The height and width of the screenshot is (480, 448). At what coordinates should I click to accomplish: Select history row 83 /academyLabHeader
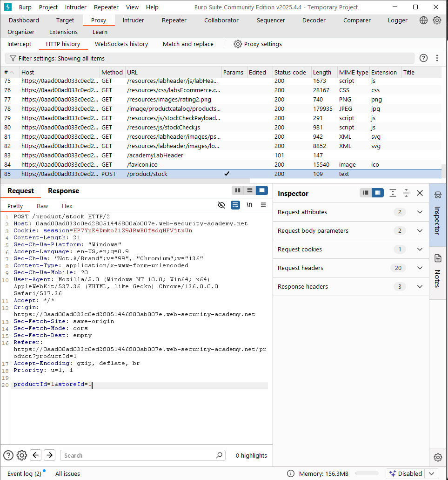click(x=221, y=155)
